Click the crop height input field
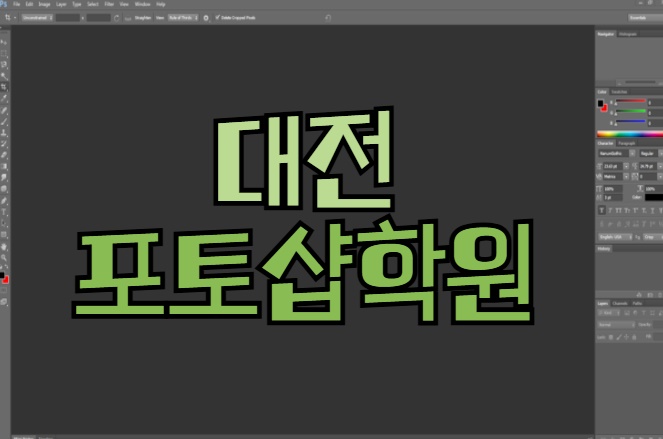Image resolution: width=663 pixels, height=439 pixels. [x=99, y=18]
